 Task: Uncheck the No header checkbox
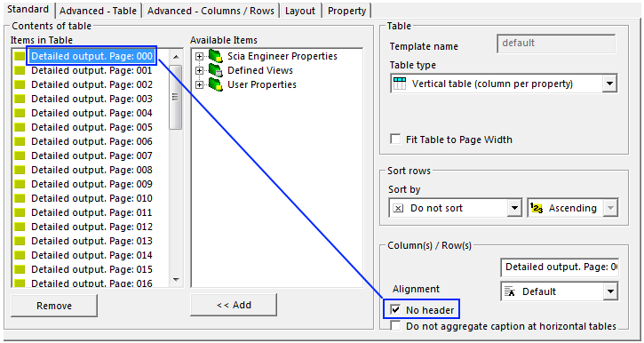coord(395,310)
